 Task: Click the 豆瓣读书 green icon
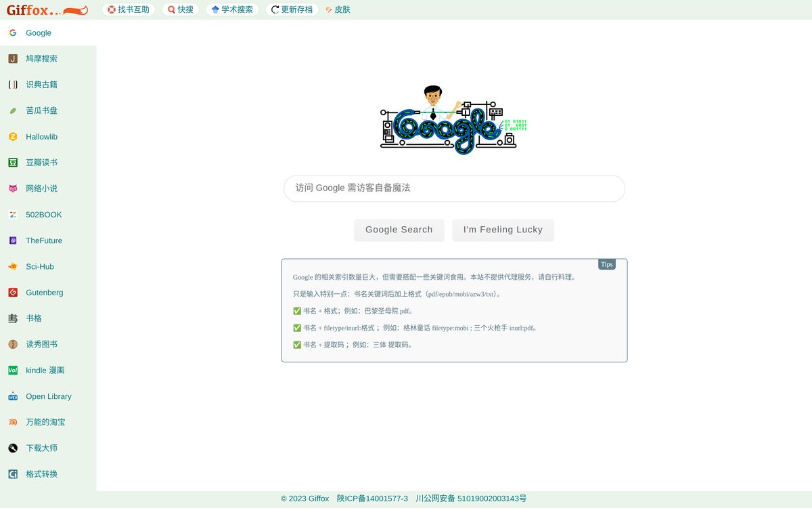point(13,163)
